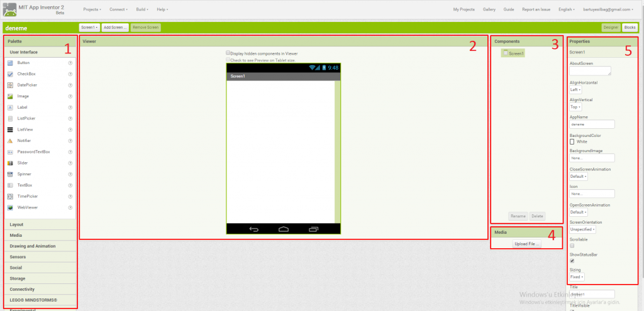Open the Projects menu
The height and width of the screenshot is (311, 644).
92,9
